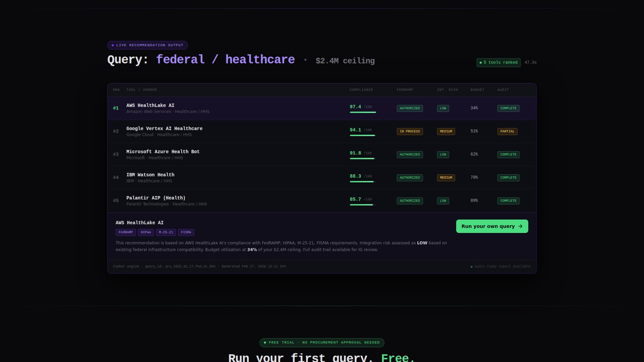The width and height of the screenshot is (644, 362).
Task: Click the federal / healthcare query heading
Action: pyautogui.click(x=225, y=60)
